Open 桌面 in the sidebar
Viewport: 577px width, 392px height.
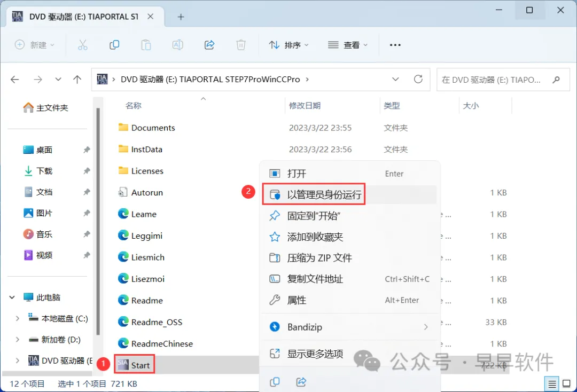38,150
